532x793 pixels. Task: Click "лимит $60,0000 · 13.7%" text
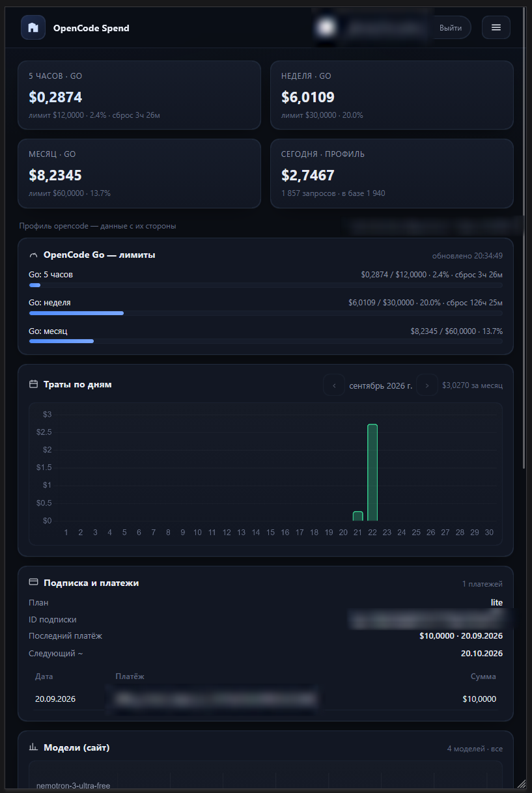[70, 193]
